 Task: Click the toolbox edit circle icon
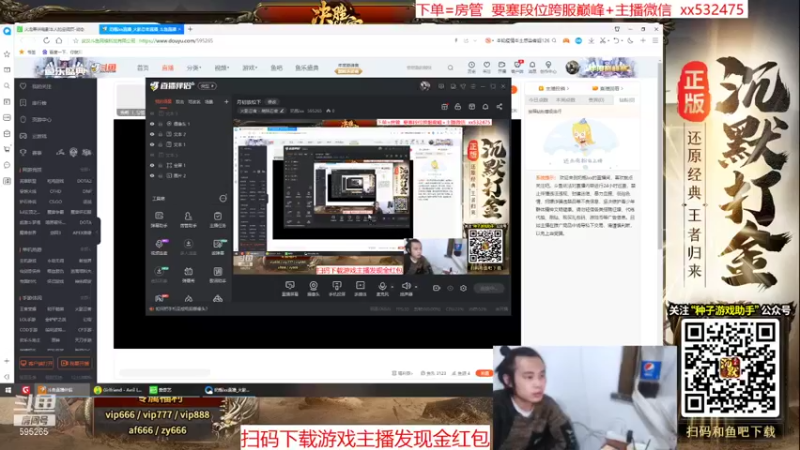coord(223,198)
